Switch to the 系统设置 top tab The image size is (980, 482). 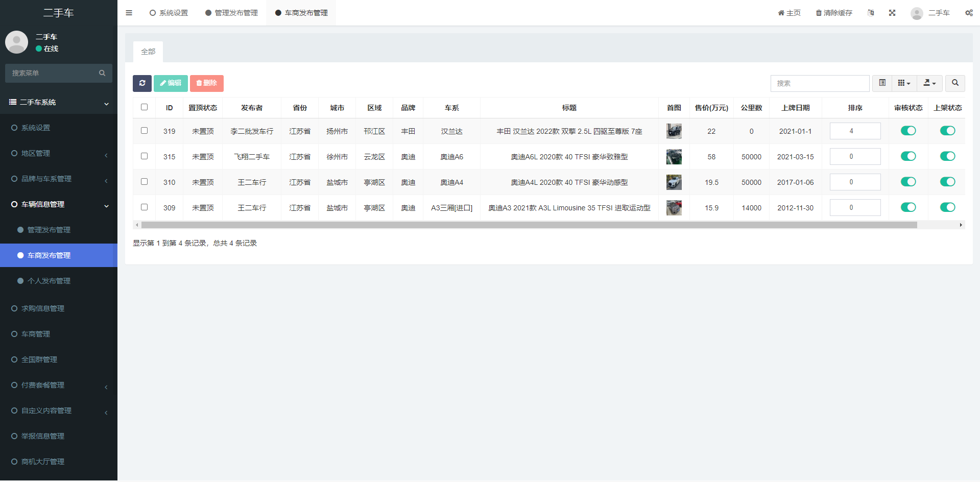pos(169,13)
